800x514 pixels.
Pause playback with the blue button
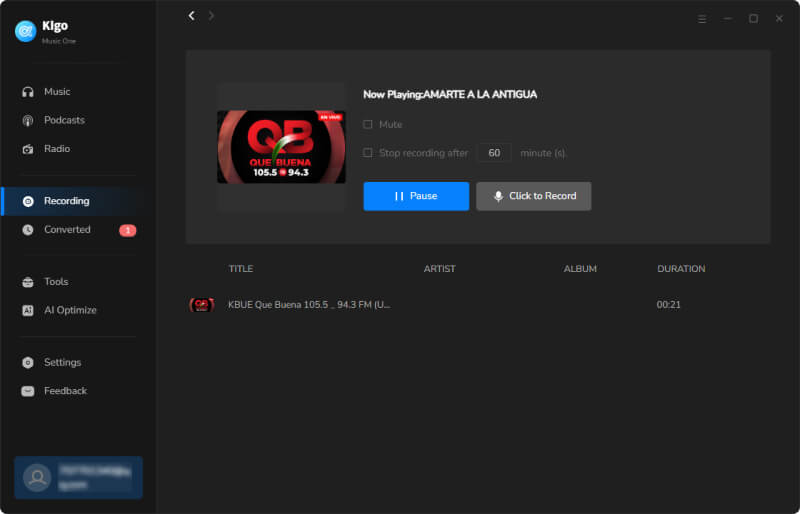tap(416, 196)
